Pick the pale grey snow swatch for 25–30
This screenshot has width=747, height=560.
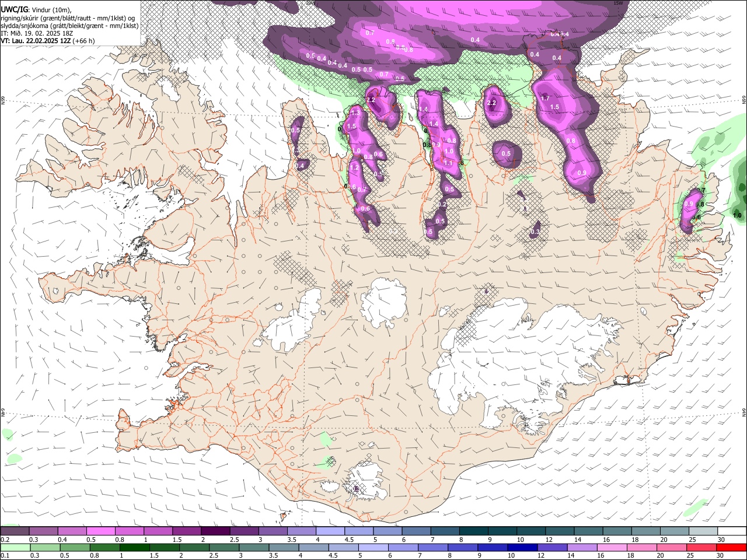[703, 531]
